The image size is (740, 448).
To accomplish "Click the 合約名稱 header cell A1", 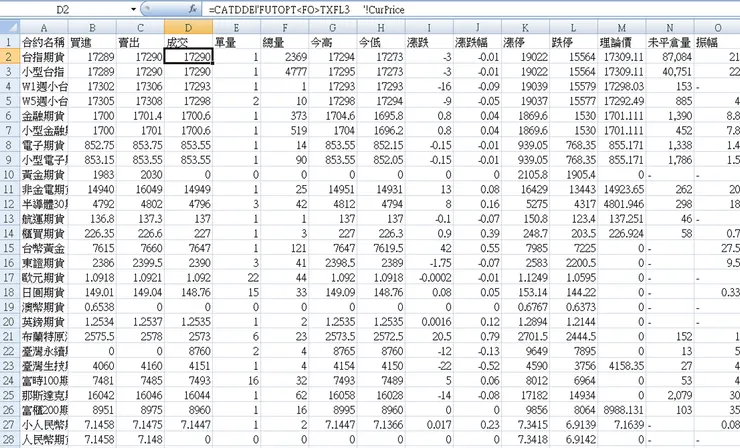I will [44, 42].
